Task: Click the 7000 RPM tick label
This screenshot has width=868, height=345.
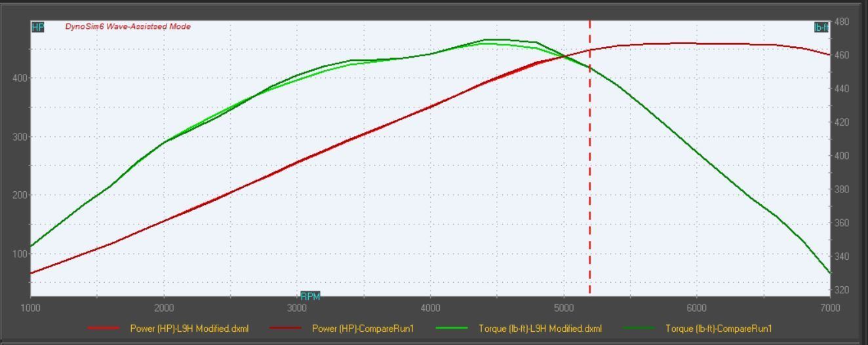Action: tap(829, 308)
